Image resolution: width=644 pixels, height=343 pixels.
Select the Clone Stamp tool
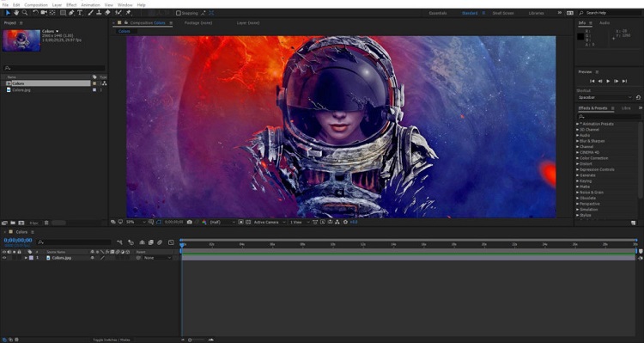(x=99, y=13)
